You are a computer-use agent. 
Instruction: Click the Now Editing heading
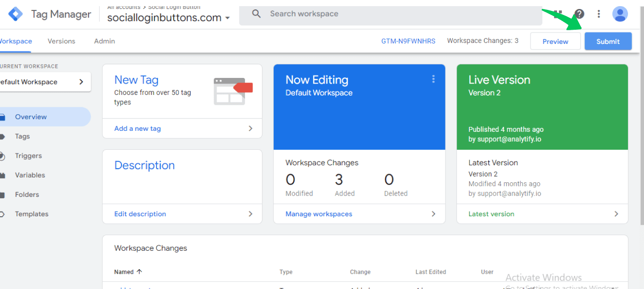(317, 80)
